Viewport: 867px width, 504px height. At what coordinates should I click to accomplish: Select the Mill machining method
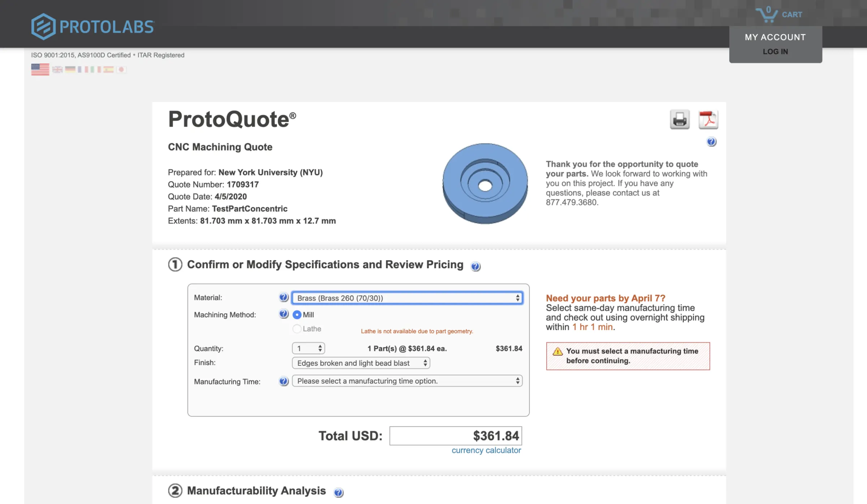point(297,315)
